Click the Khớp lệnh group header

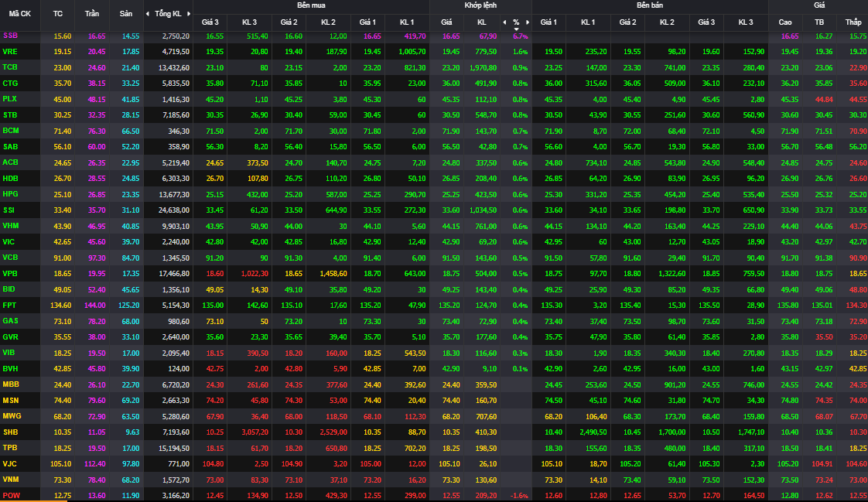click(x=480, y=5)
